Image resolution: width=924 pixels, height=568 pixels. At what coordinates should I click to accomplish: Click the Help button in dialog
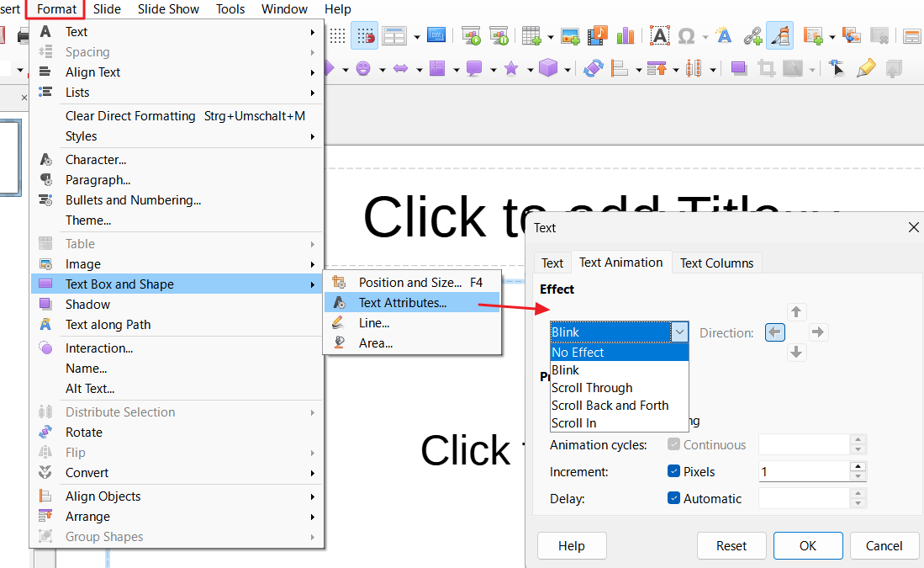click(x=572, y=545)
